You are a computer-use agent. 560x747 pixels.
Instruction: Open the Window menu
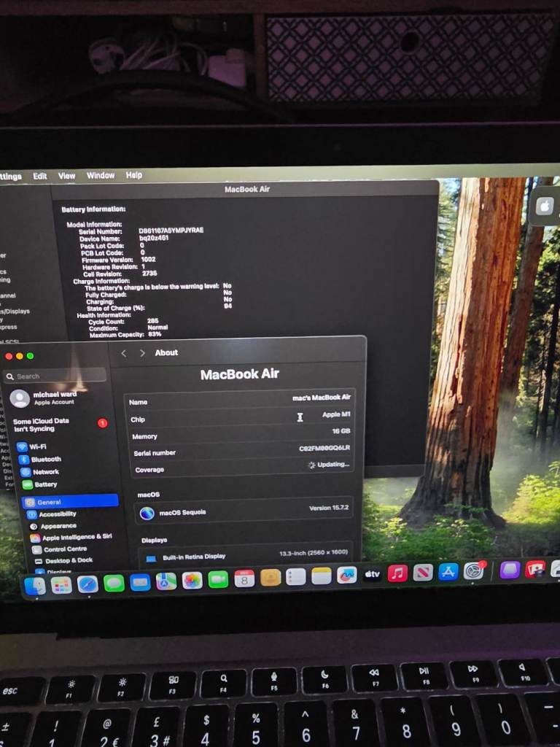[x=101, y=175]
